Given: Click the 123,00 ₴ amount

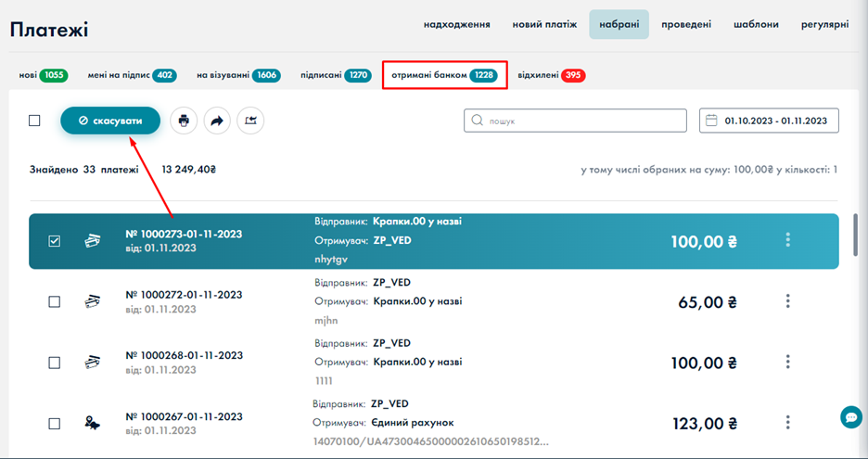Looking at the screenshot, I should pyautogui.click(x=705, y=424).
